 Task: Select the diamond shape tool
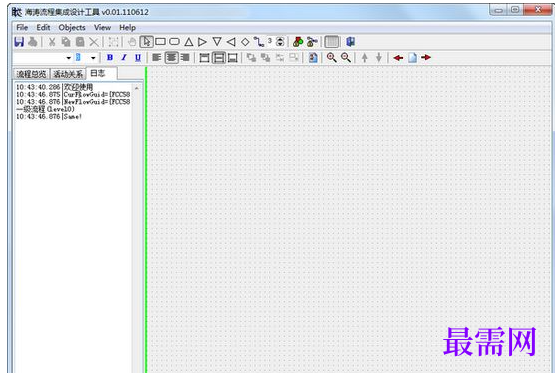point(245,42)
